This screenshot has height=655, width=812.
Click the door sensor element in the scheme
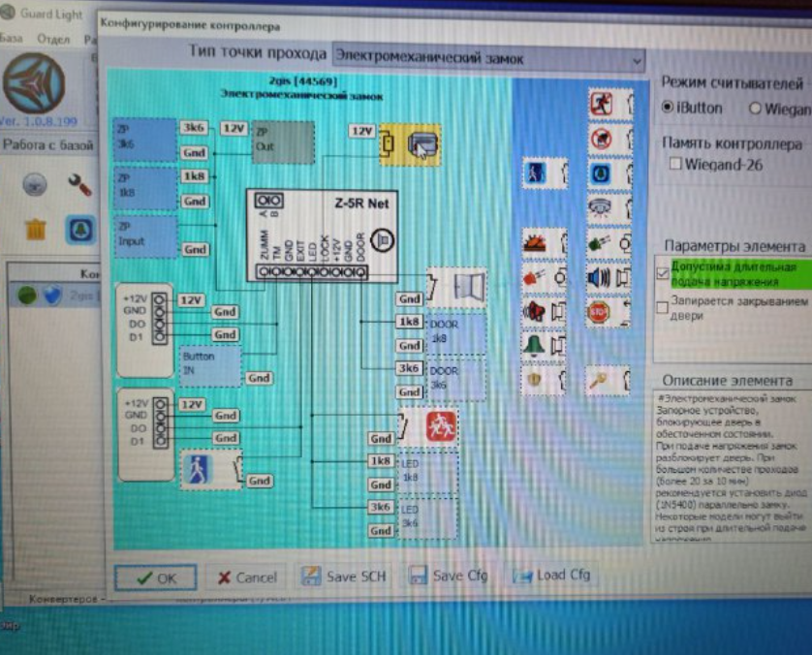coord(457,287)
